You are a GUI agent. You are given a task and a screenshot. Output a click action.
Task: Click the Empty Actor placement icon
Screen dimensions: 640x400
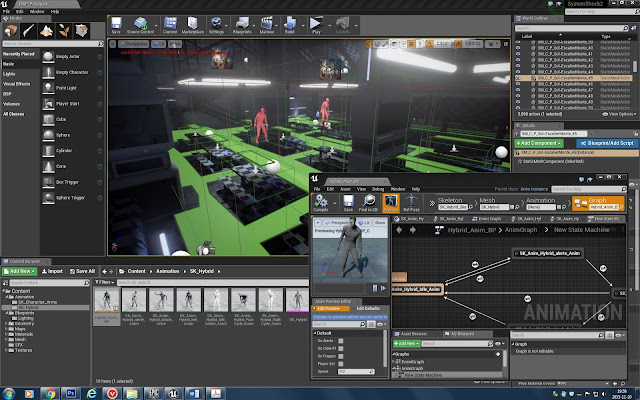[x=48, y=56]
